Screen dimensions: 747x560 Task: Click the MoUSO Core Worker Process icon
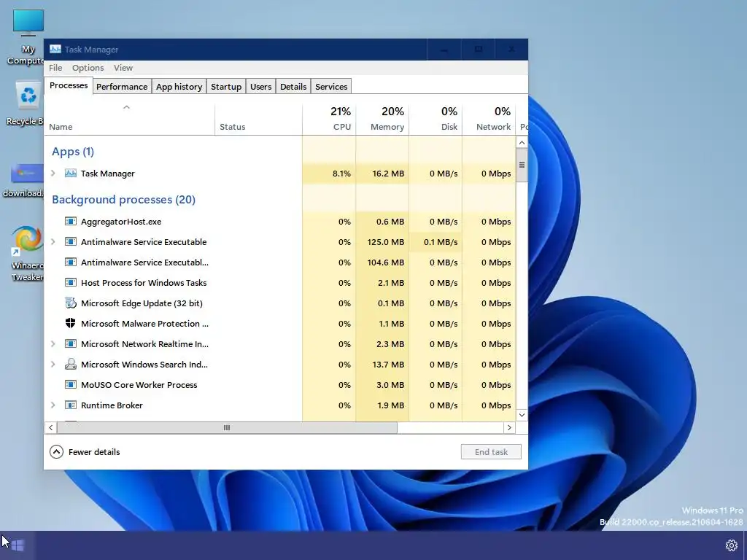[71, 385]
